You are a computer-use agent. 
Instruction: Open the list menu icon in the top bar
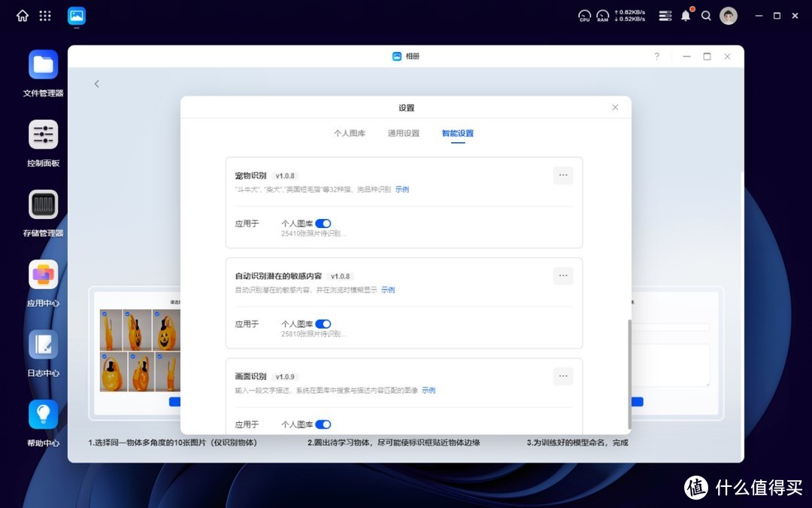(x=665, y=15)
